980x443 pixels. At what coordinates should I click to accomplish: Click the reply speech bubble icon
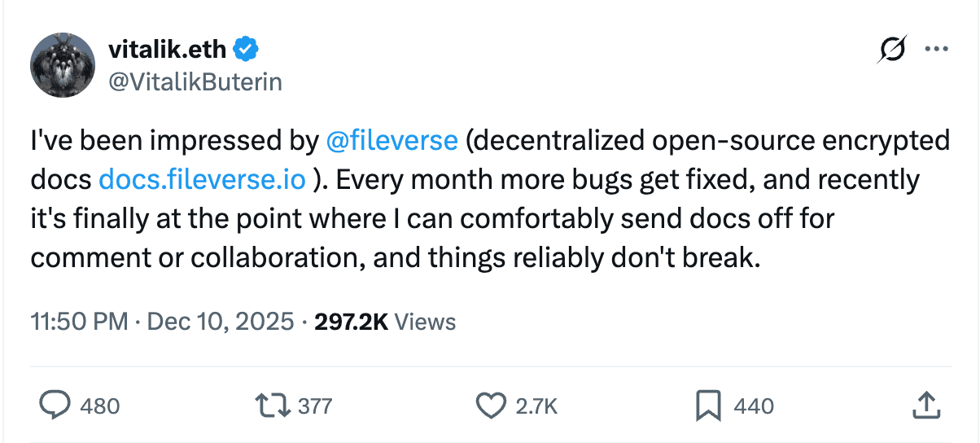click(54, 406)
